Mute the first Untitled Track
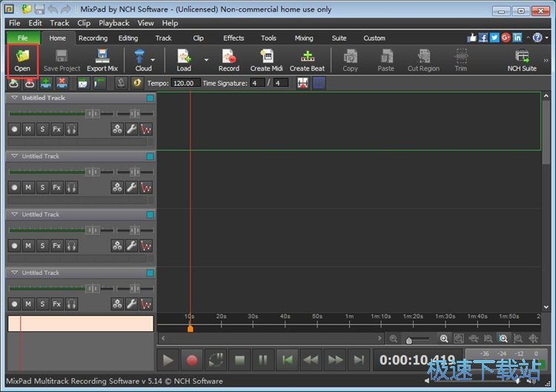This screenshot has width=556, height=392. (28, 129)
